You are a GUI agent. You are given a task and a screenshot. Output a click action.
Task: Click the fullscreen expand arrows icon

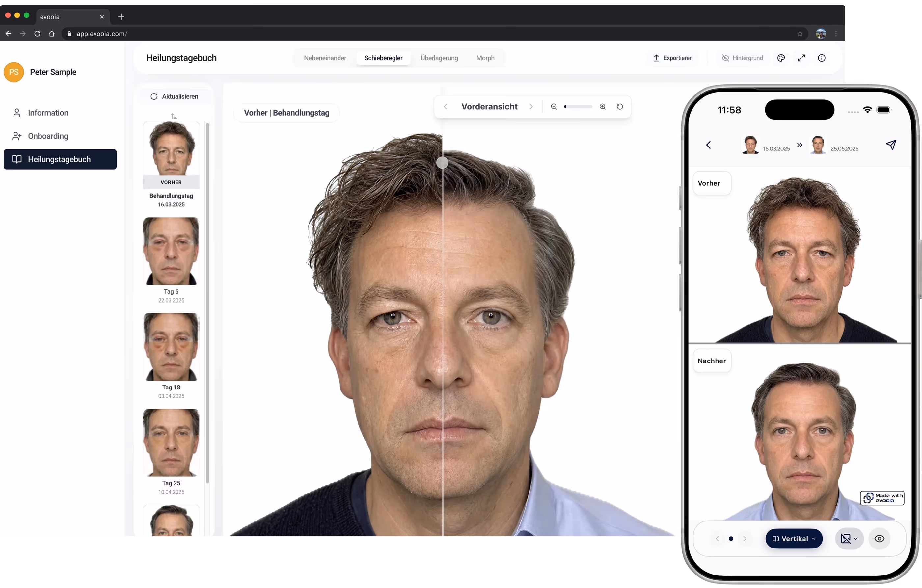click(801, 58)
